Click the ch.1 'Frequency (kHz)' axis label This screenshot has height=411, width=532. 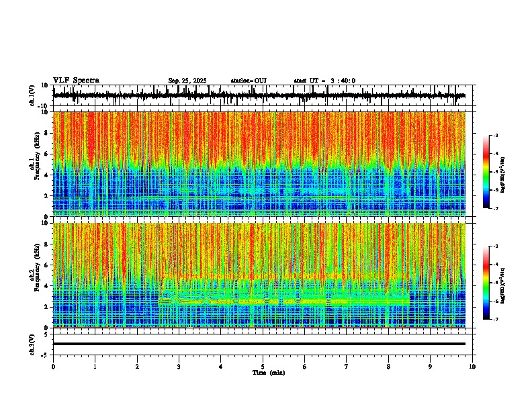tap(37, 156)
